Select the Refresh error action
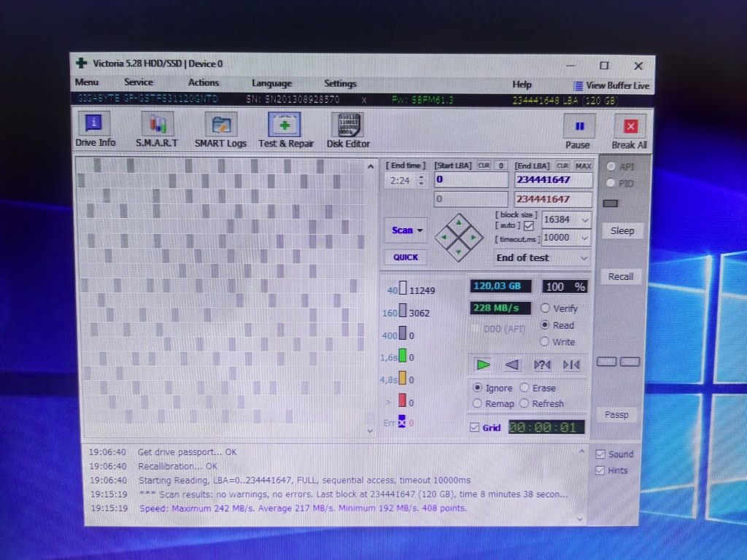 tap(524, 403)
